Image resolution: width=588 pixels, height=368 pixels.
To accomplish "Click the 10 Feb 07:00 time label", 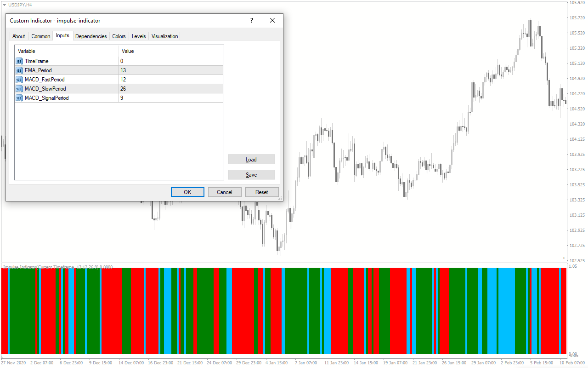I will pos(572,363).
